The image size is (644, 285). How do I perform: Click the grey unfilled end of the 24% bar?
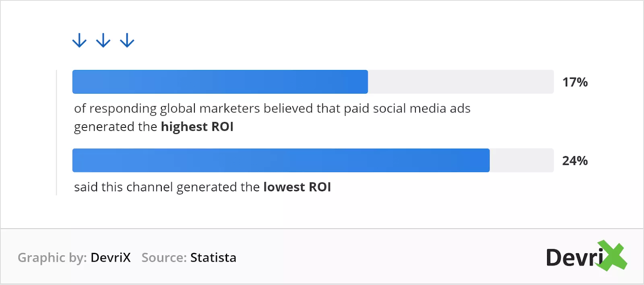tap(522, 160)
